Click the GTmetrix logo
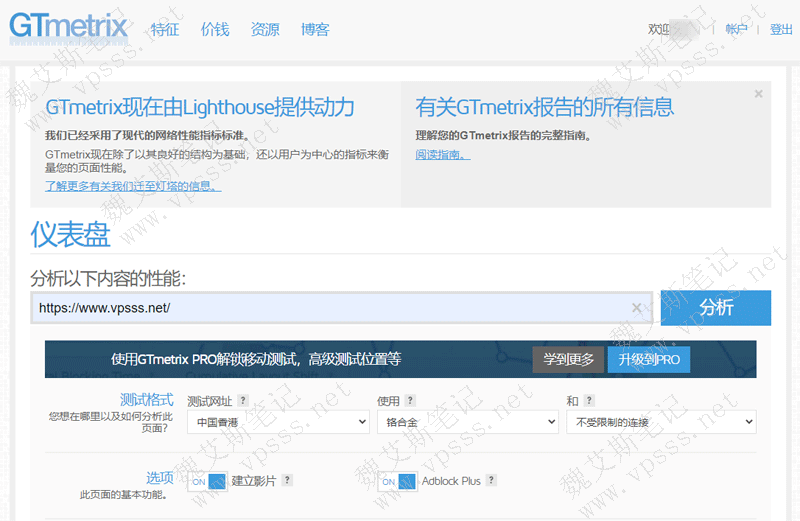800x521 pixels. tap(69, 28)
